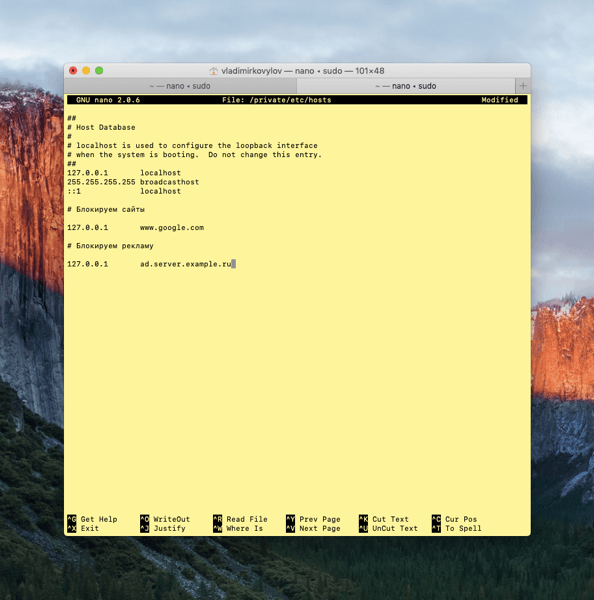Place cursor on ad.server.example.ru line
This screenshot has height=600, width=594.
[149, 264]
